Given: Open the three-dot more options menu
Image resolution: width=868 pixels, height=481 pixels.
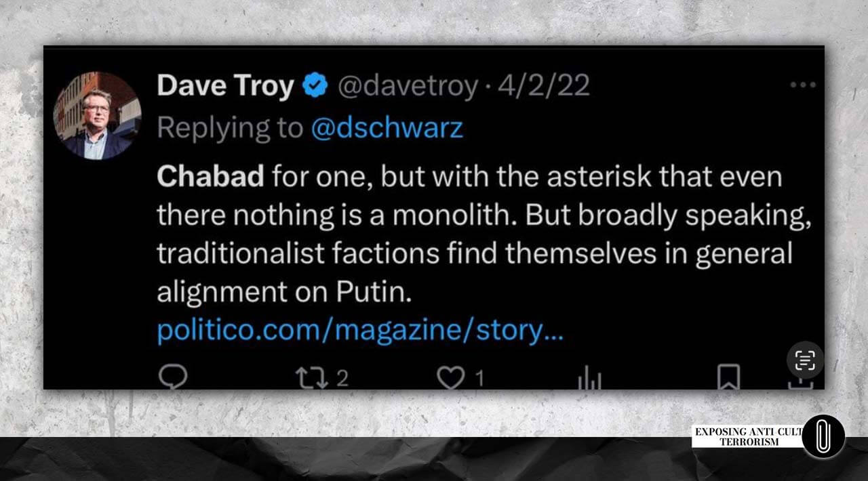Looking at the screenshot, I should [x=803, y=85].
